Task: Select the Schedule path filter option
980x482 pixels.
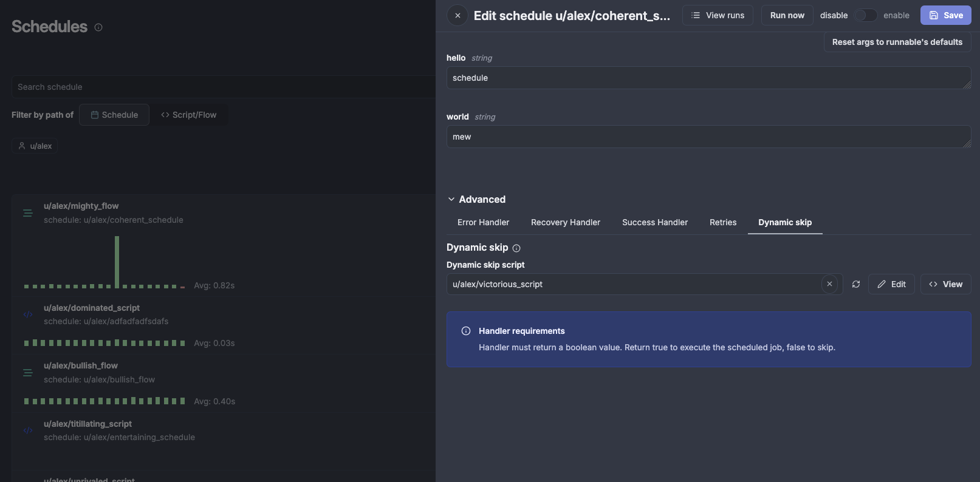Action: (114, 115)
